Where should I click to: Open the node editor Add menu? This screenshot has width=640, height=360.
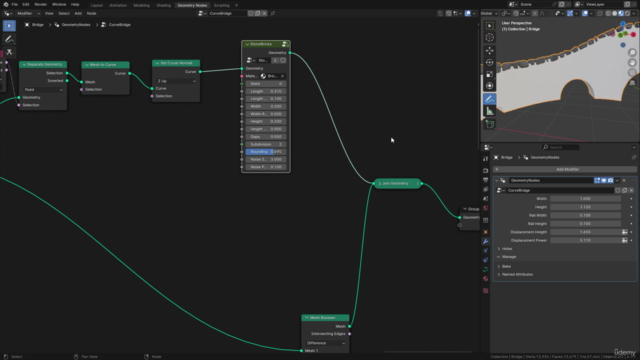pyautogui.click(x=78, y=13)
